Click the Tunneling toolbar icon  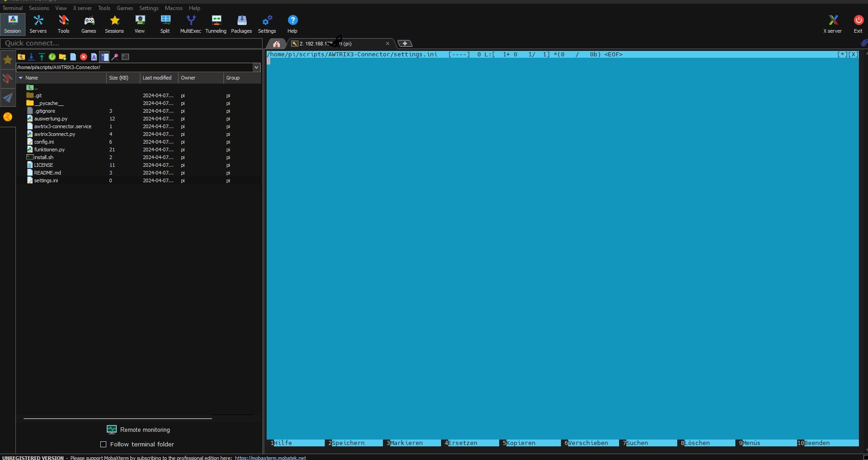[x=216, y=24]
